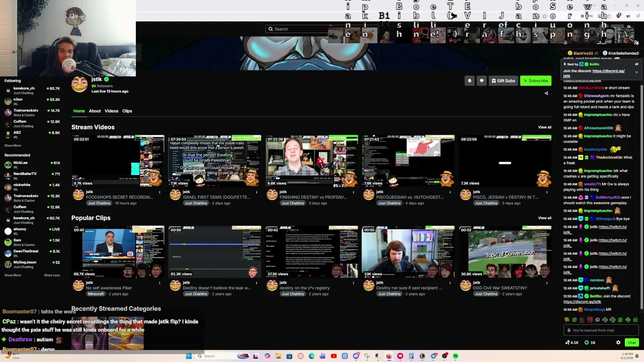Open options for Destiny doesn't believe clip
This screenshot has height=362, width=644.
pyautogui.click(x=257, y=283)
